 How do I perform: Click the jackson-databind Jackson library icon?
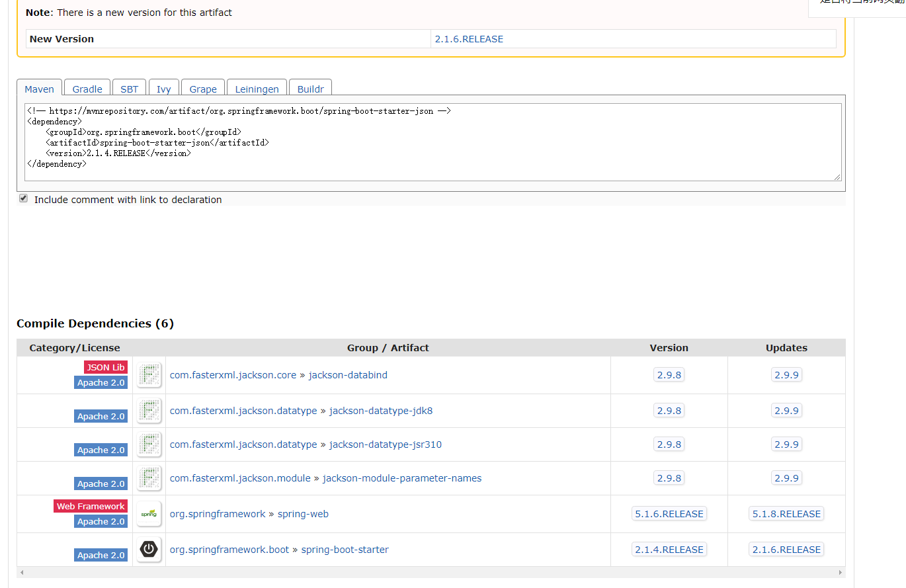coord(149,374)
